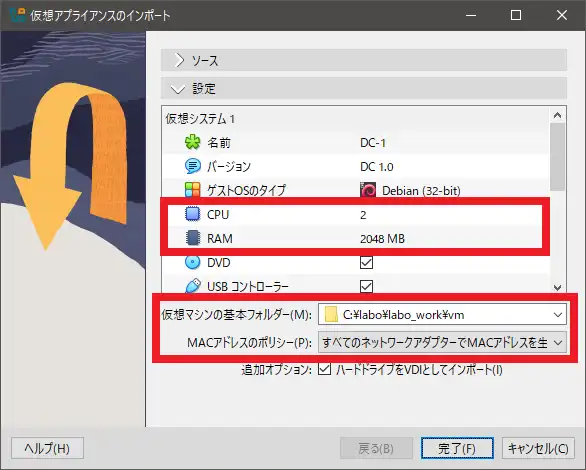The width and height of the screenshot is (586, 470).
Task: Click the ヘルプ(H) button
Action: tap(47, 448)
